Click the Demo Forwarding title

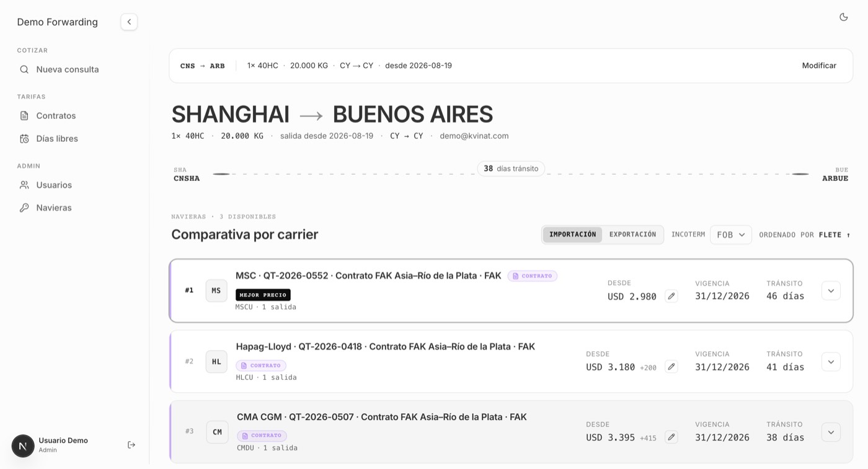pyautogui.click(x=57, y=22)
